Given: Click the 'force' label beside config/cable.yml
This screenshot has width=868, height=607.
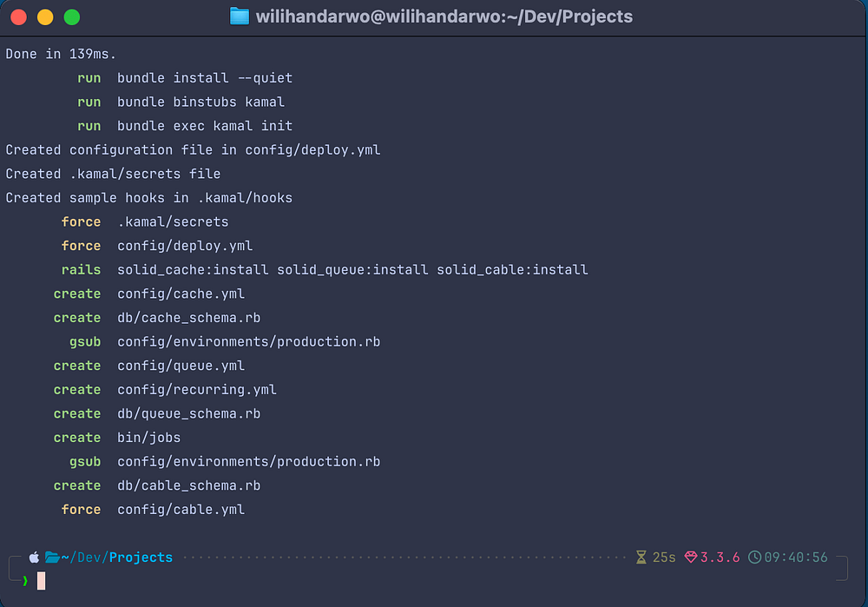Looking at the screenshot, I should pyautogui.click(x=81, y=510).
